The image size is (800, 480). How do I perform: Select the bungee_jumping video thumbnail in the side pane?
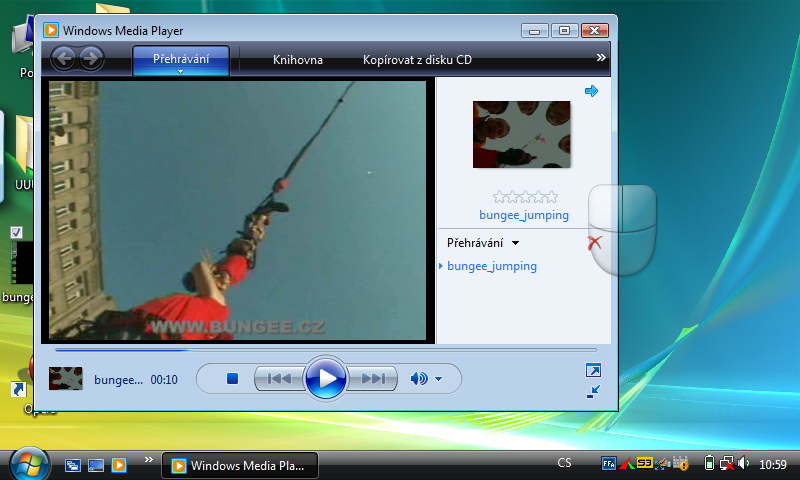[521, 134]
